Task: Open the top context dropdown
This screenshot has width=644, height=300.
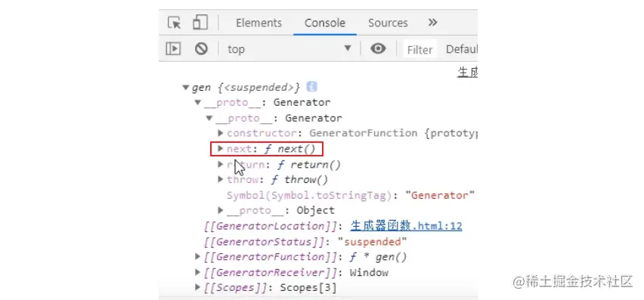Action: [289, 49]
